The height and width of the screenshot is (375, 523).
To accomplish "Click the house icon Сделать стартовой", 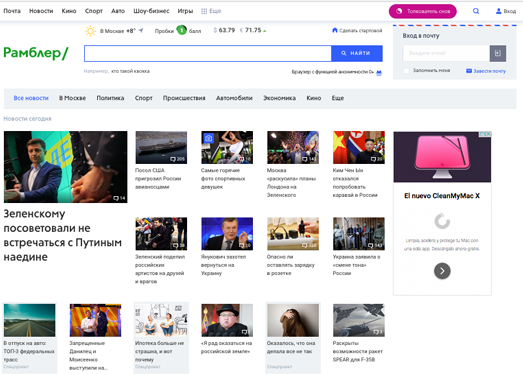I will pyautogui.click(x=335, y=30).
